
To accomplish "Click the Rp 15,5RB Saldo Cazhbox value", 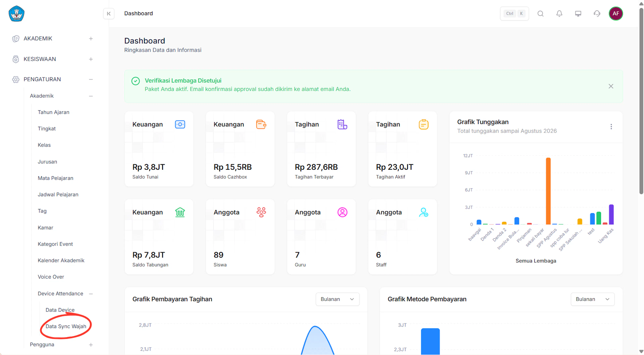I will (x=232, y=167).
